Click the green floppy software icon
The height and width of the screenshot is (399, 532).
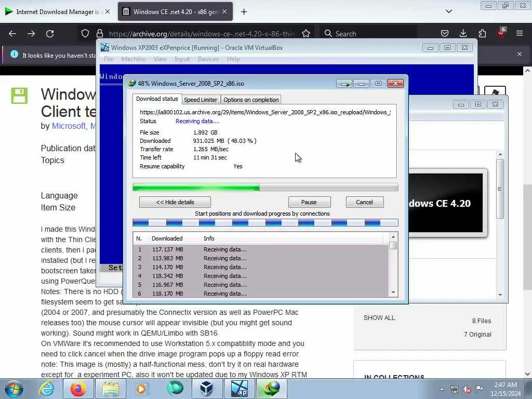(19, 96)
